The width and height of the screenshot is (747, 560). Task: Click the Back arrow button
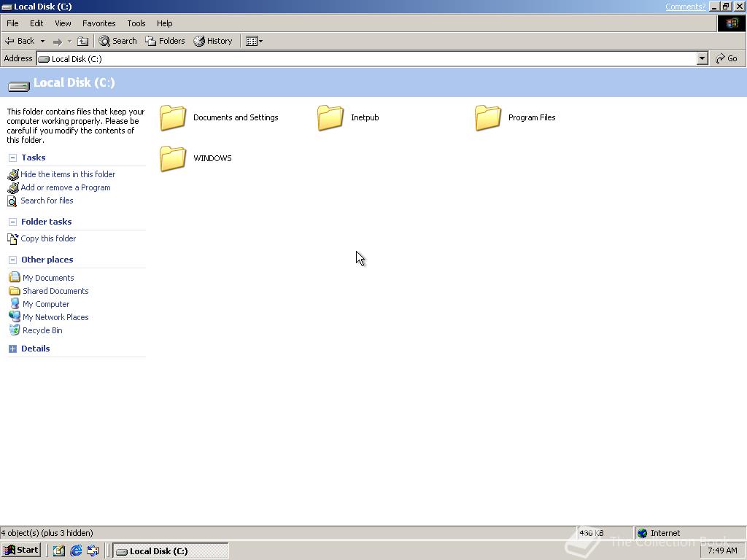[20, 41]
